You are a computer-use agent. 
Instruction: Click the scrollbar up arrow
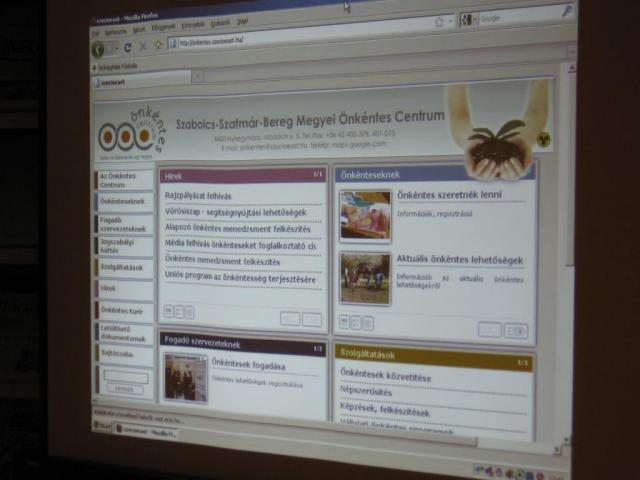coord(571,67)
